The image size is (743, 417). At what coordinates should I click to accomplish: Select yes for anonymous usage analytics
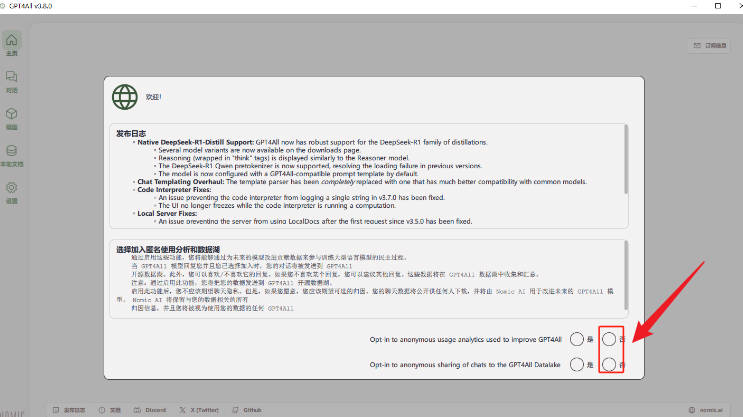[577, 339]
